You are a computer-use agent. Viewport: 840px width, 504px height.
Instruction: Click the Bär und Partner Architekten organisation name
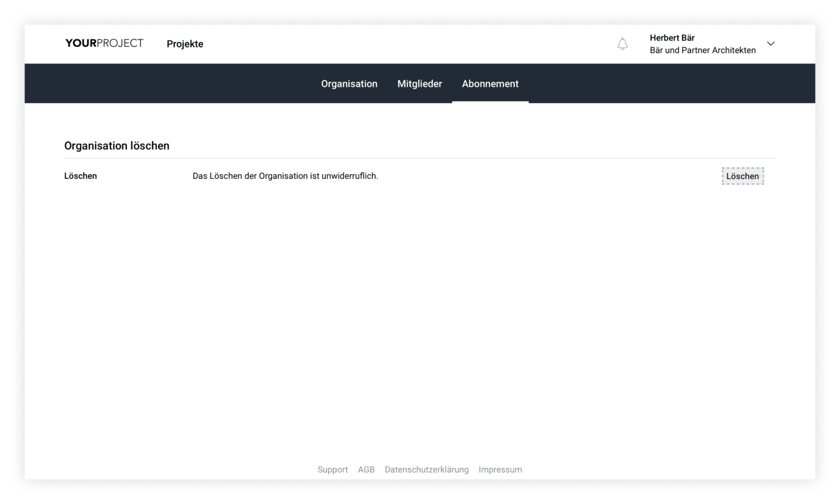pos(702,50)
